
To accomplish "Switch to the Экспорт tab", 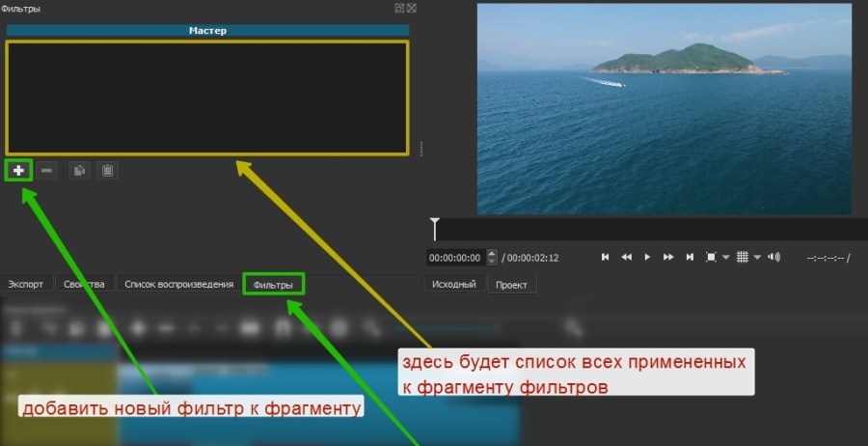I will 26,285.
